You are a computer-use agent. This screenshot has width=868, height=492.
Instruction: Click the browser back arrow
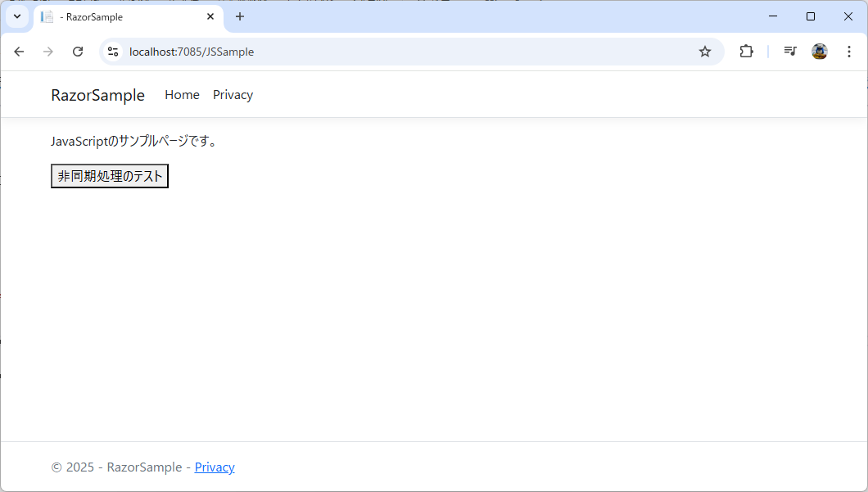(x=19, y=52)
